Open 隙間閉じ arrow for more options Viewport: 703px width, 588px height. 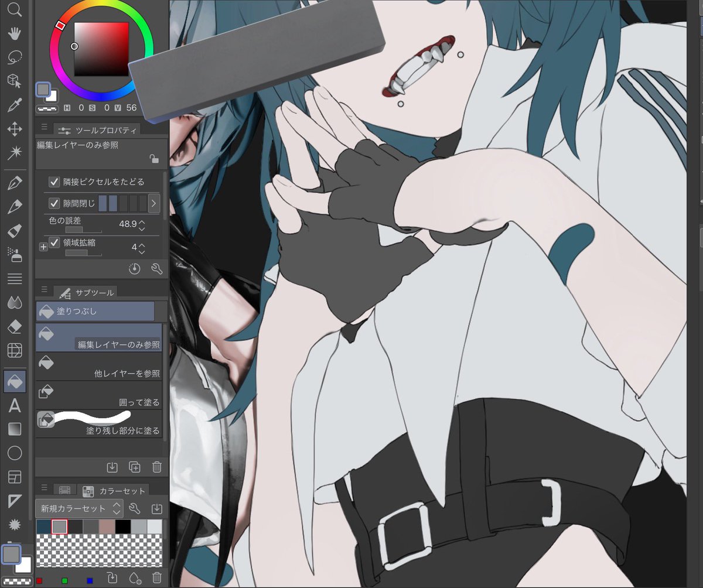point(154,203)
